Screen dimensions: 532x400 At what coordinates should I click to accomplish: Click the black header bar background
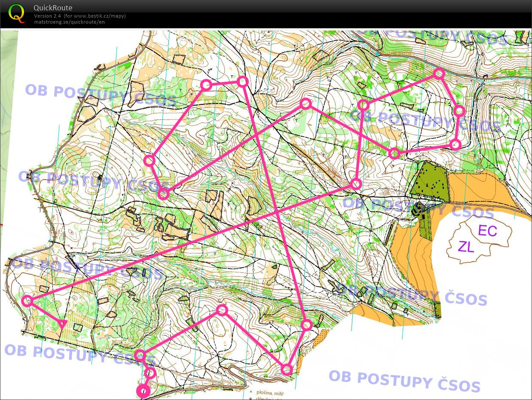click(x=301, y=13)
